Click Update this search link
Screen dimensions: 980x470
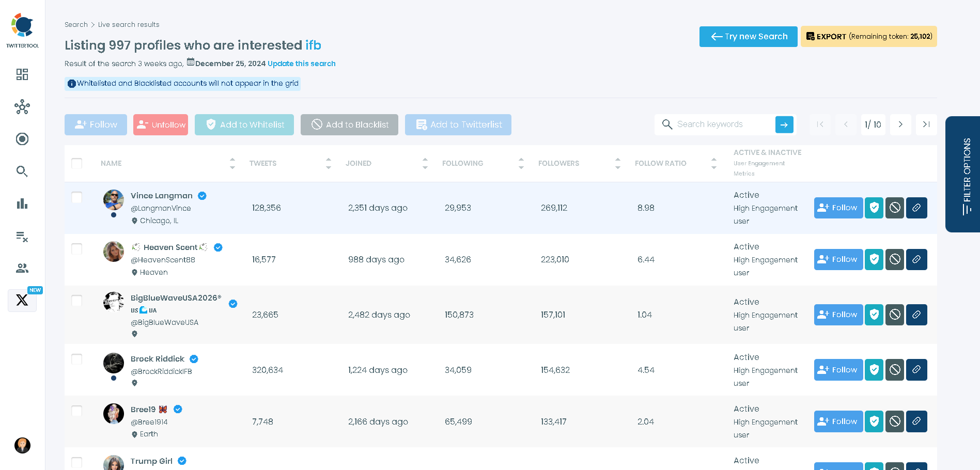[x=301, y=64]
